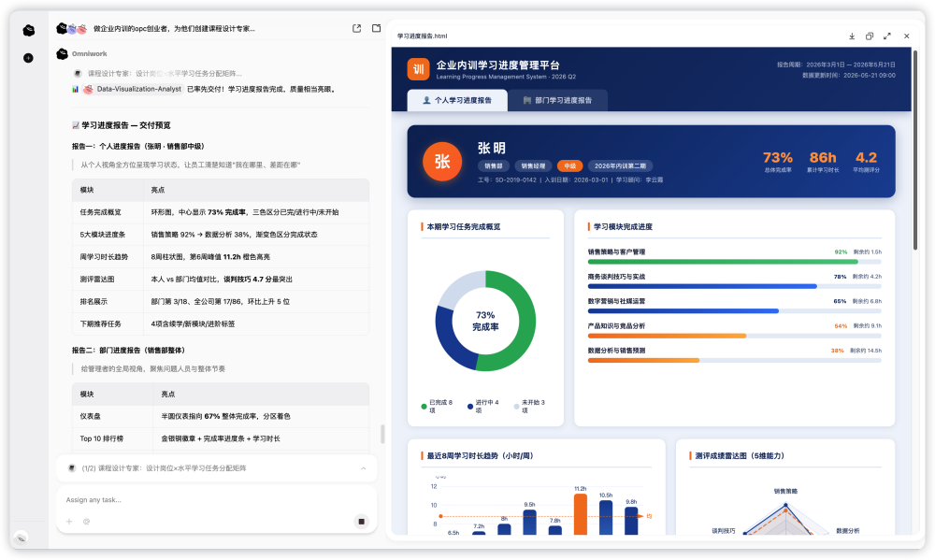Toggle the 进行中 4项 legend item

click(483, 406)
